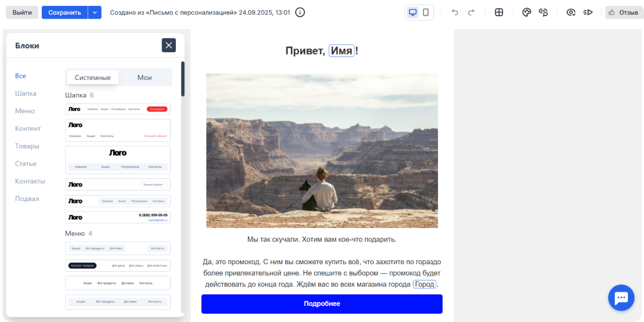
Task: Click the Выйти button
Action: tap(22, 12)
